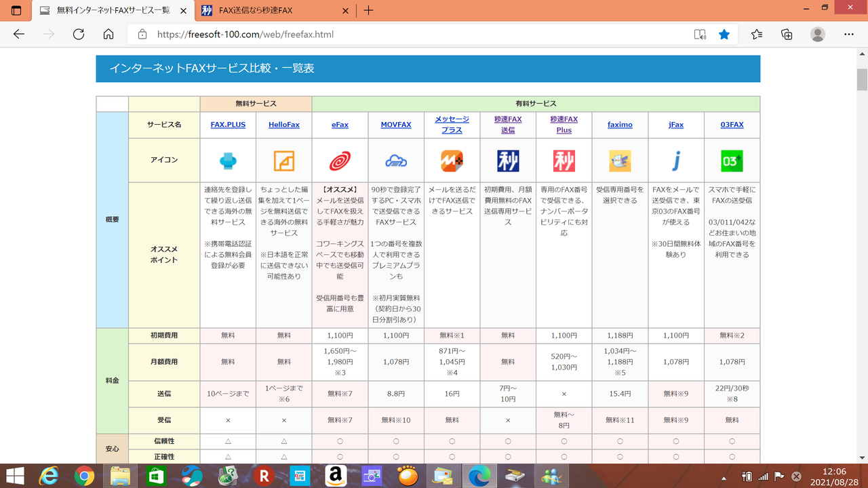This screenshot has width=868, height=488.
Task: Click the 月額費用 row label
Action: click(x=164, y=362)
